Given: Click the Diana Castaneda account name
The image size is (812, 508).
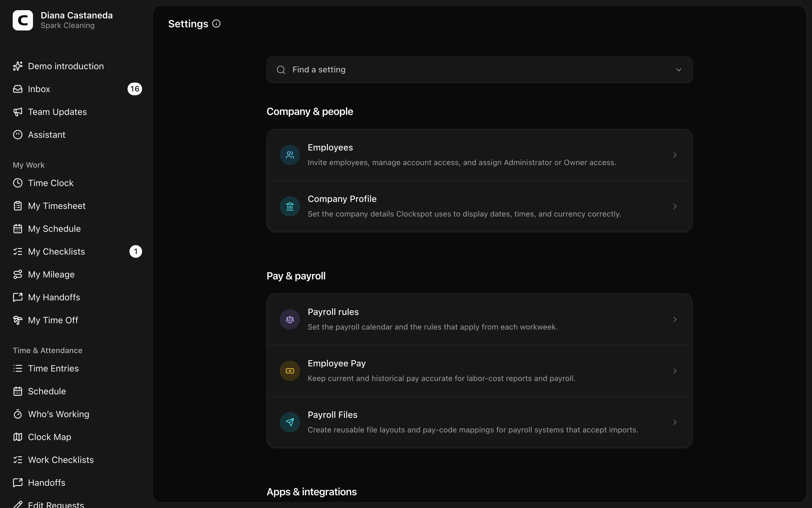Looking at the screenshot, I should tap(77, 15).
